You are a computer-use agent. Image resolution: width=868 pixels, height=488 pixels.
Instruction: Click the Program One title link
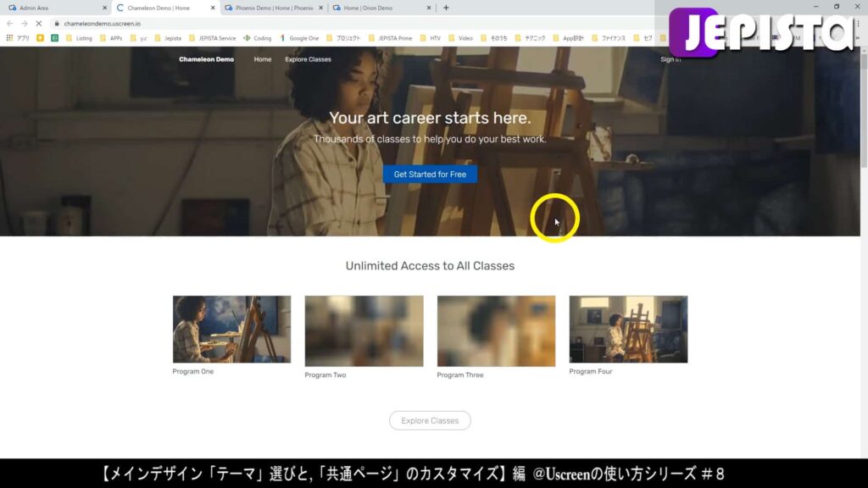[192, 371]
